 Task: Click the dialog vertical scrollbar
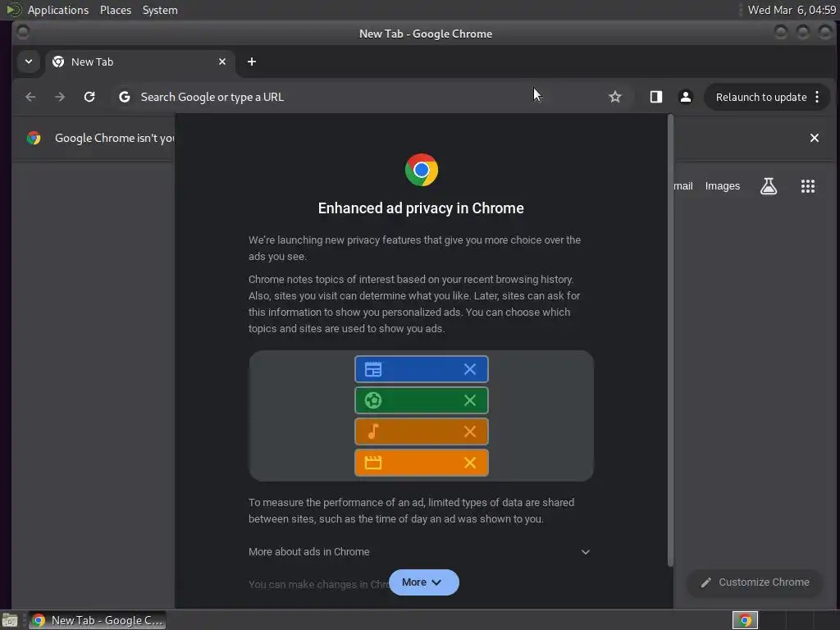click(669, 340)
